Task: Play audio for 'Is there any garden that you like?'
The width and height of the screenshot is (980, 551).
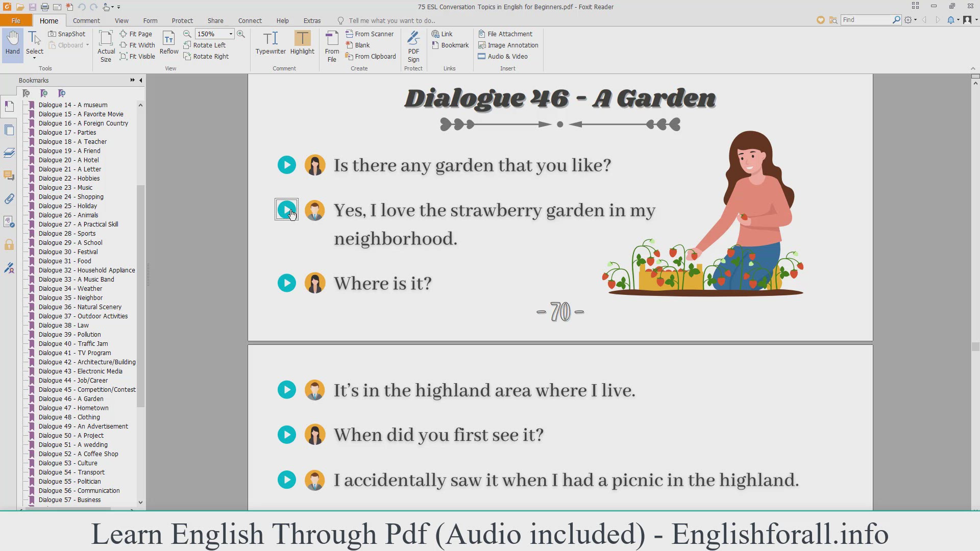Action: click(x=287, y=165)
